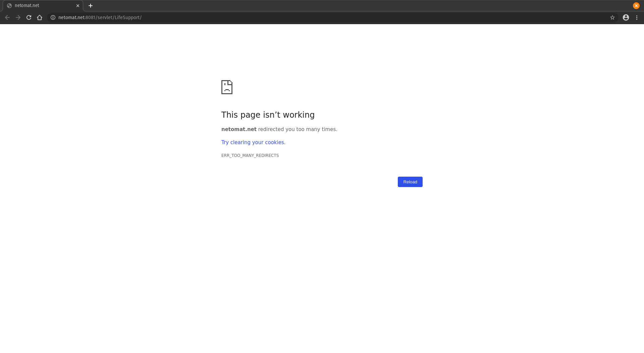Close the netomat.net tab
Viewport: 644px width, 353px height.
(78, 6)
